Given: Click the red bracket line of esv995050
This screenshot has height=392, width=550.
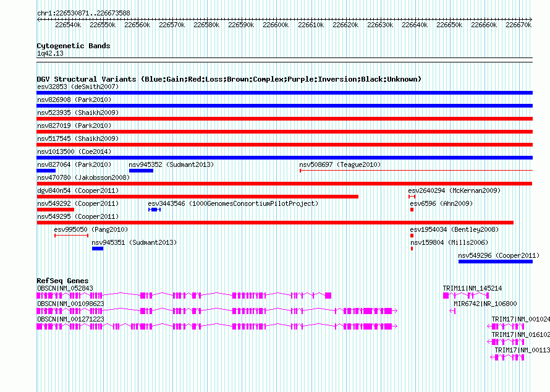Looking at the screenshot, I should pos(71,236).
